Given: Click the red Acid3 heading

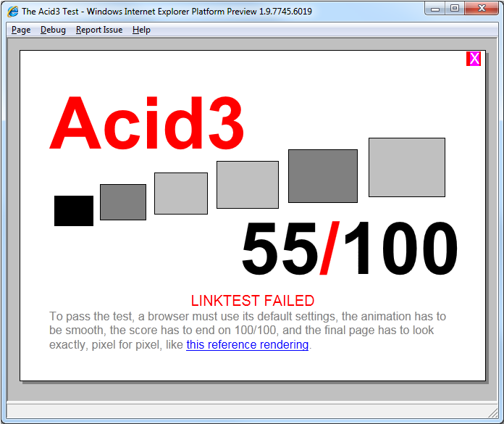Looking at the screenshot, I should pyautogui.click(x=146, y=123).
